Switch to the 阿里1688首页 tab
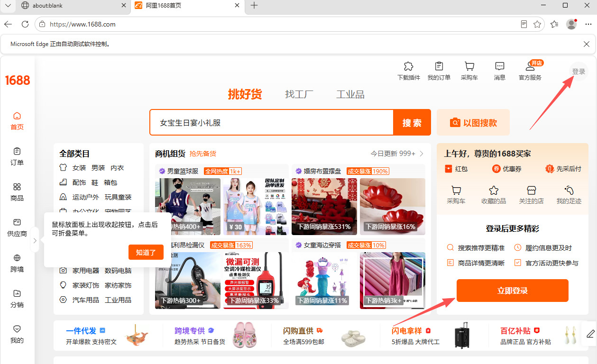Image resolution: width=597 pixels, height=364 pixels. (187, 6)
